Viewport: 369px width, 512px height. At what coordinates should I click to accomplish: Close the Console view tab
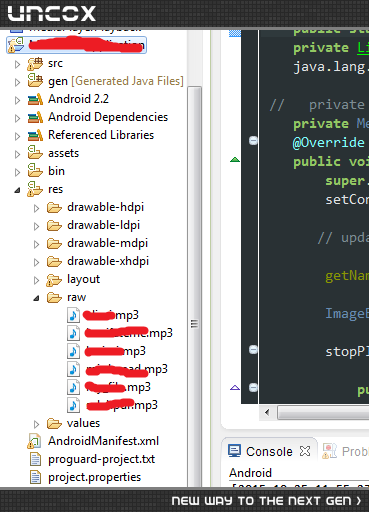pos(305,451)
